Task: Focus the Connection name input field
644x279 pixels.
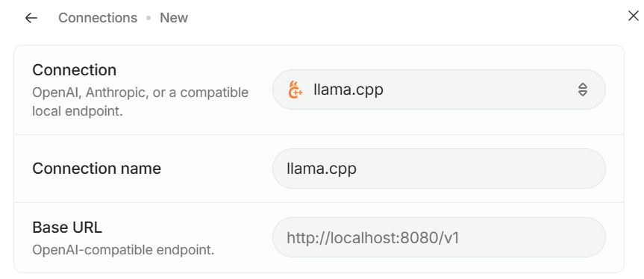Action: click(x=439, y=169)
